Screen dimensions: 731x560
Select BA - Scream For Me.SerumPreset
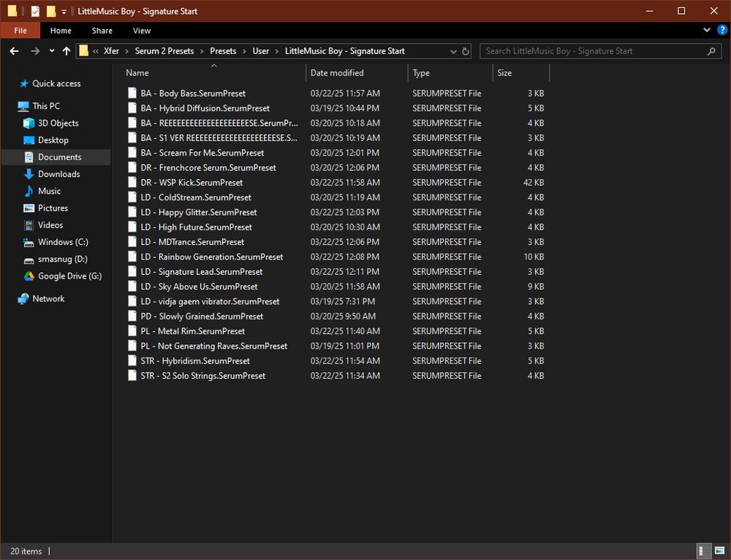[202, 153]
